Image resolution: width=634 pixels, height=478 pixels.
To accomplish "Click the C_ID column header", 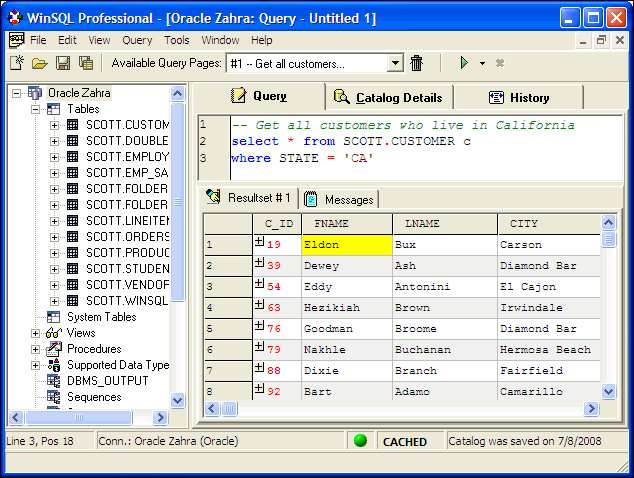I will (x=277, y=224).
